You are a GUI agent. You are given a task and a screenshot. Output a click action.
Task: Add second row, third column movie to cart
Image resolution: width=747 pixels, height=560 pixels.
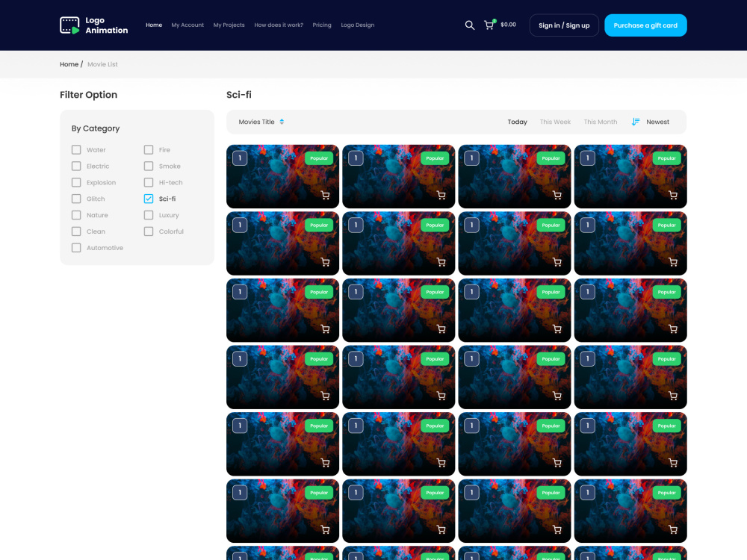[557, 262]
